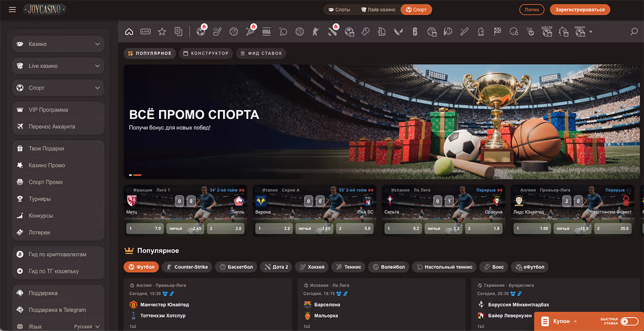Expand the Казино sidebar section
Viewport: 644px width, 331px height.
pos(58,44)
